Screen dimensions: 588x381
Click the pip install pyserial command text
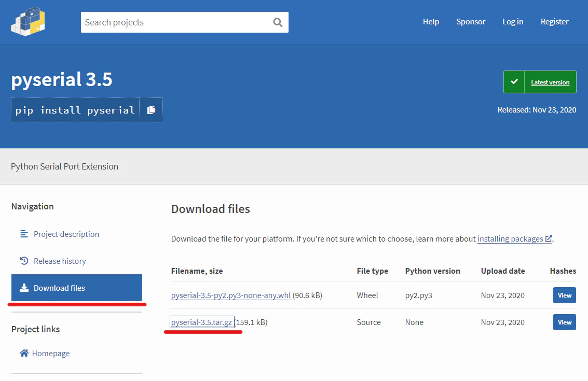point(75,110)
